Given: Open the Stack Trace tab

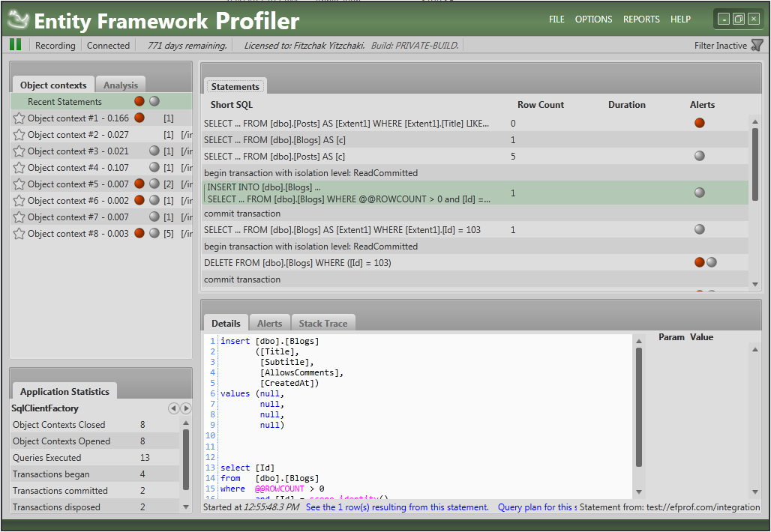Looking at the screenshot, I should (x=323, y=323).
